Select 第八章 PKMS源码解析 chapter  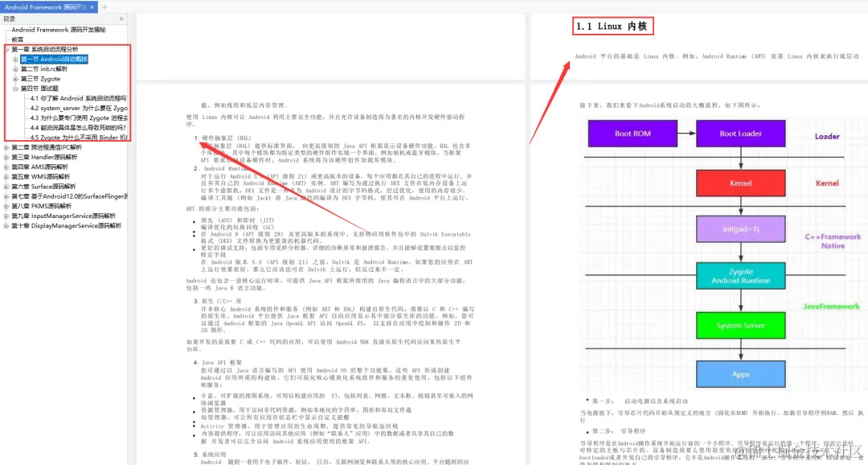[42, 206]
